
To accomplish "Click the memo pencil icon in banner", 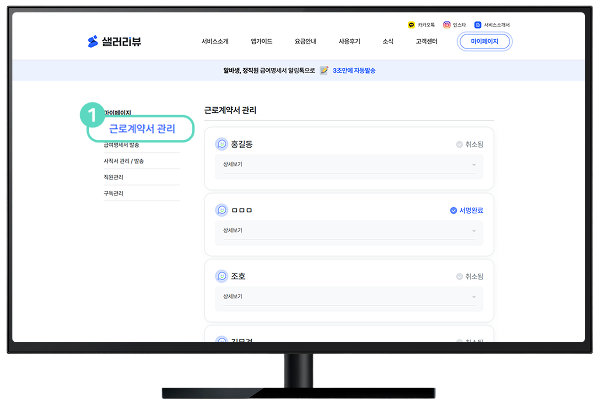I will pos(324,70).
